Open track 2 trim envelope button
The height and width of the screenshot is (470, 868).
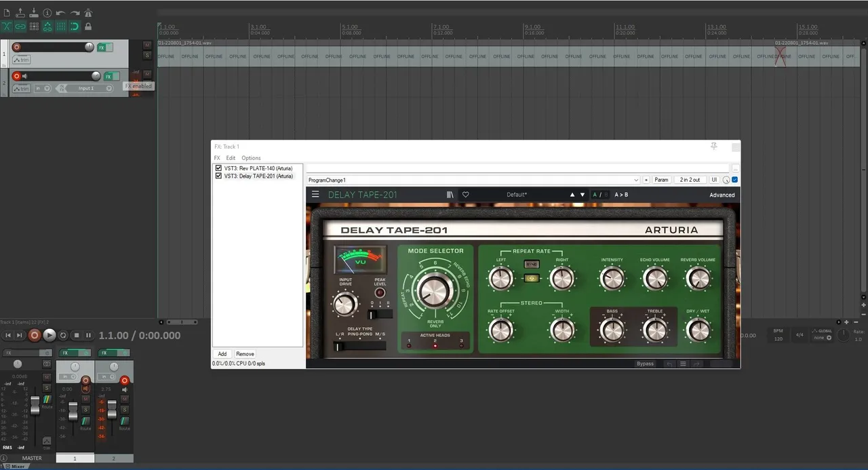tap(22, 89)
